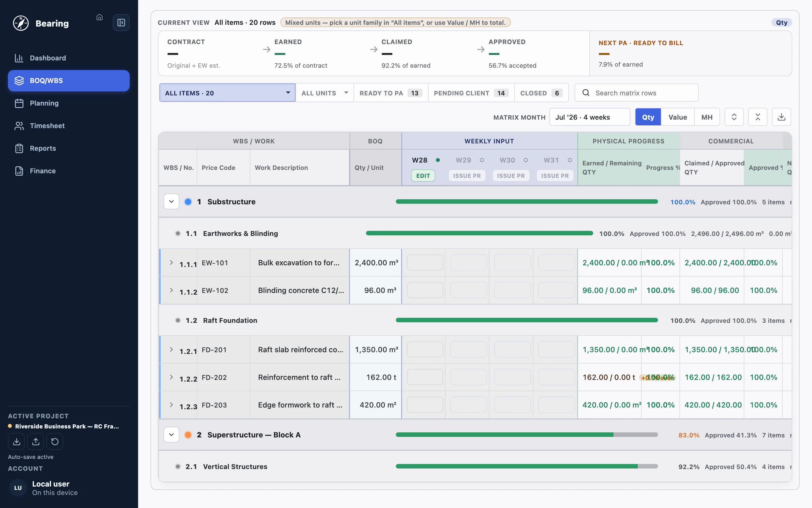Toggle the Qty badge at top right

(782, 23)
